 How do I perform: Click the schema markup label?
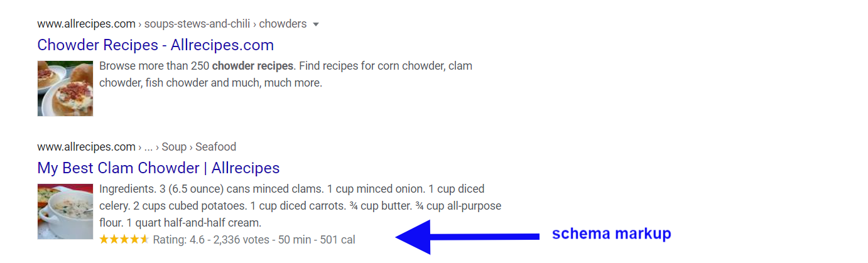612,234
